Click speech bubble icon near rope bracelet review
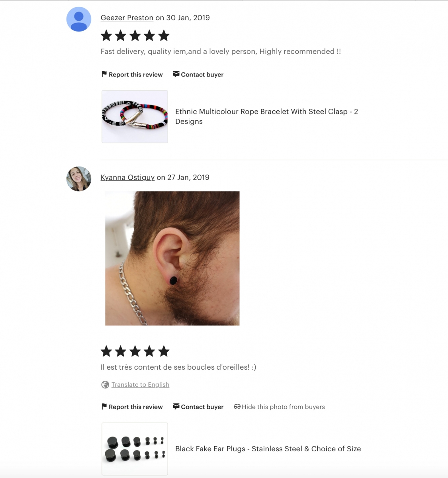 point(176,74)
